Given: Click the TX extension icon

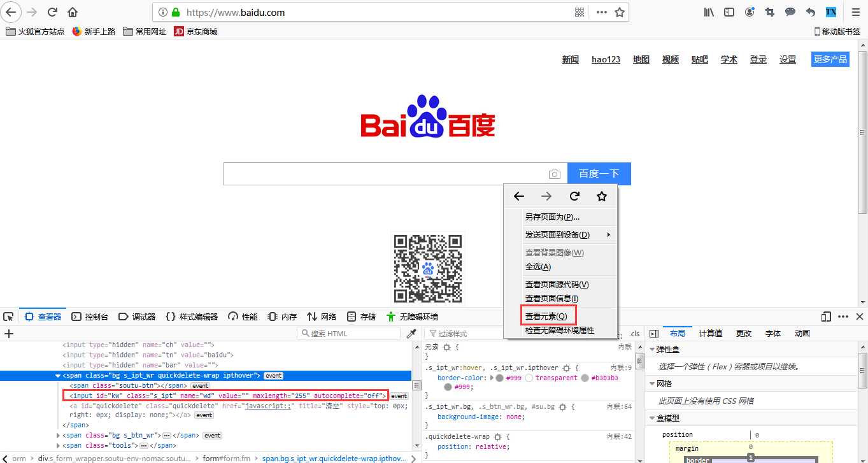Looking at the screenshot, I should coord(831,12).
